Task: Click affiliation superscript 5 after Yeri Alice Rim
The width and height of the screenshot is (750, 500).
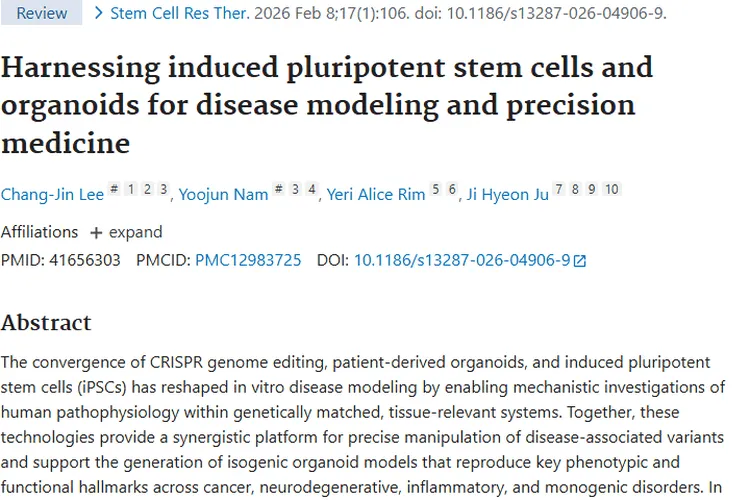Action: click(436, 190)
